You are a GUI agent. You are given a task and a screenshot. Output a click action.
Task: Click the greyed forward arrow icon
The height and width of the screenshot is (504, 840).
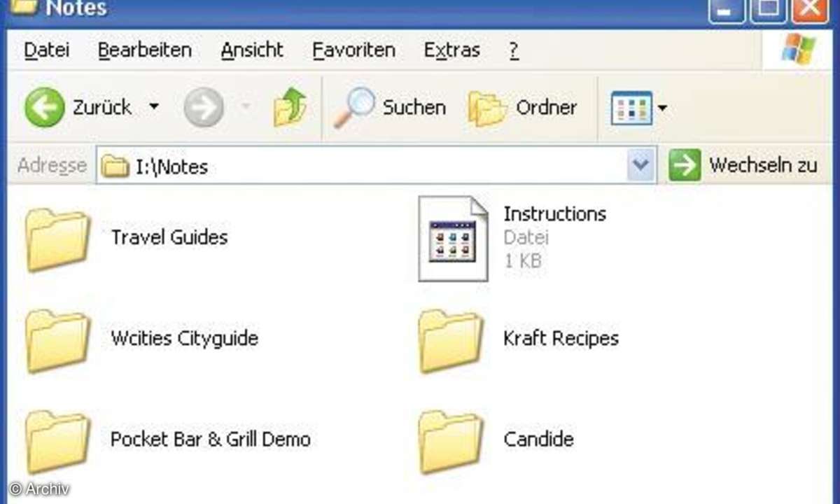[204, 108]
